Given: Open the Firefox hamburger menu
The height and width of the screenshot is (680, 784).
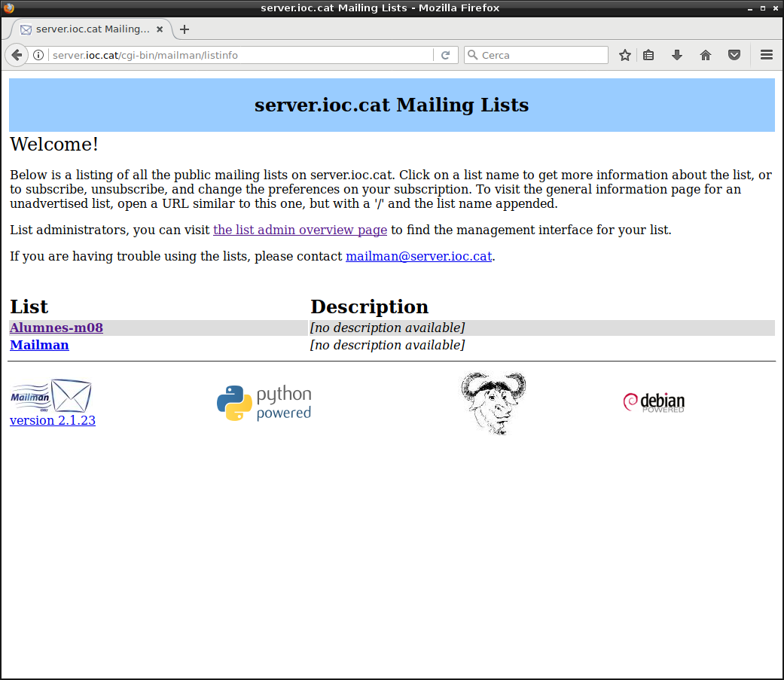Looking at the screenshot, I should click(x=767, y=55).
